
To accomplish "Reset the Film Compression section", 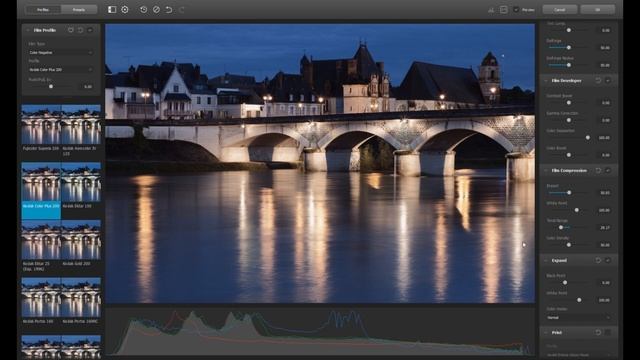I will [x=598, y=171].
